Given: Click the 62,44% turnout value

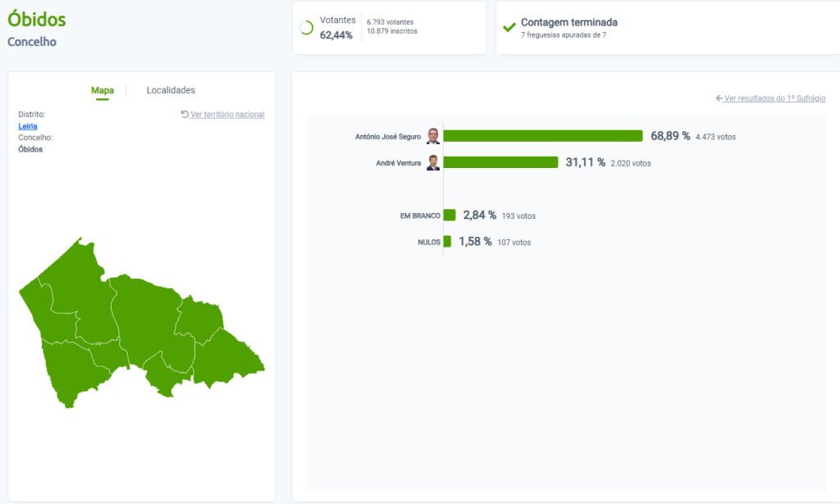Looking at the screenshot, I should [336, 35].
